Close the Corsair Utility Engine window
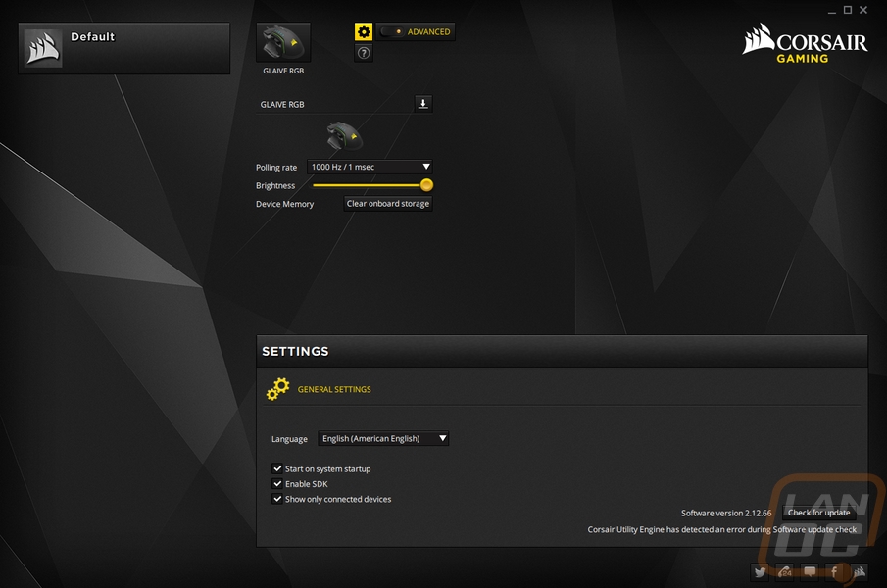The image size is (887, 588). point(863,10)
